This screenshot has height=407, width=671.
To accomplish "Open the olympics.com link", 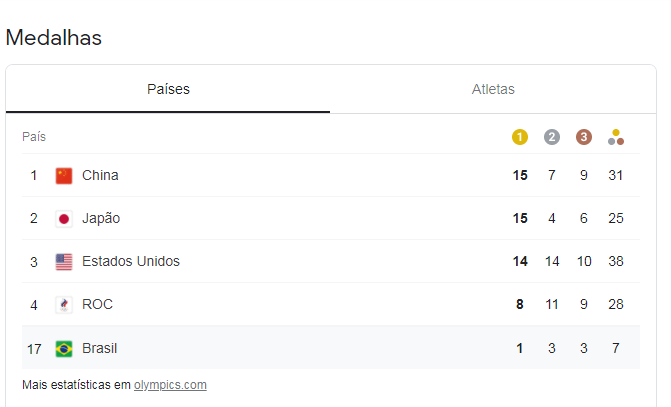I will point(170,385).
